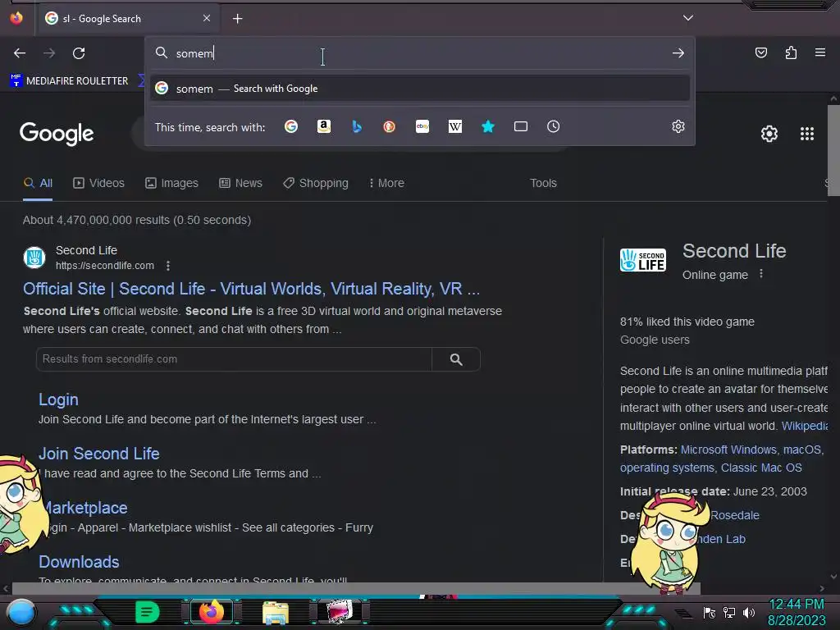Open Microsoft Windows platform link
Image resolution: width=840 pixels, height=630 pixels.
click(x=728, y=450)
